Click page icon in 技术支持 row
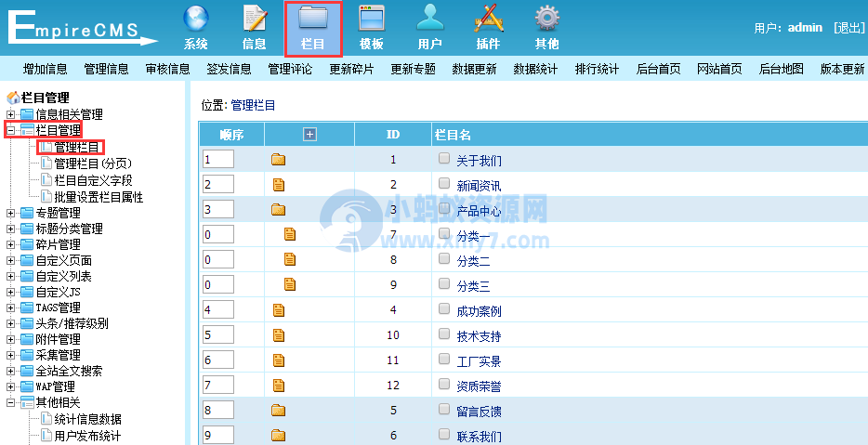 pyautogui.click(x=279, y=334)
